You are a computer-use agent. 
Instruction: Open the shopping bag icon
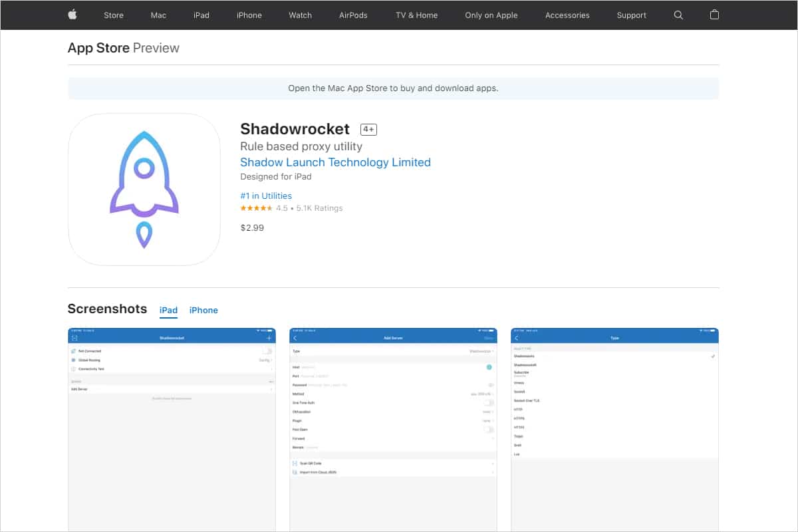pos(714,14)
